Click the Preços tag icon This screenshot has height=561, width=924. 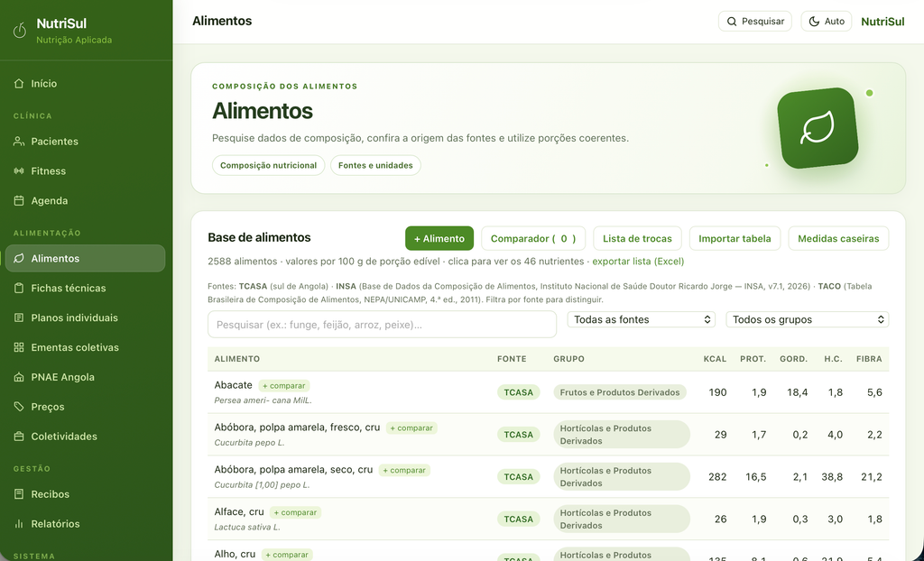coord(19,407)
